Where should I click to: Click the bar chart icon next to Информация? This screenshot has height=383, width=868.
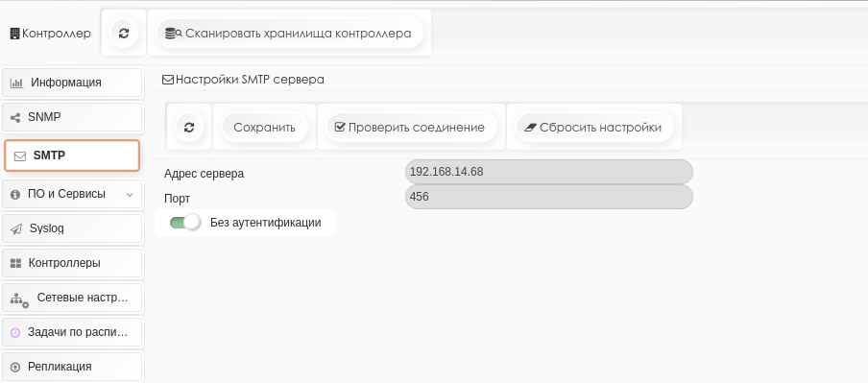coord(16,83)
